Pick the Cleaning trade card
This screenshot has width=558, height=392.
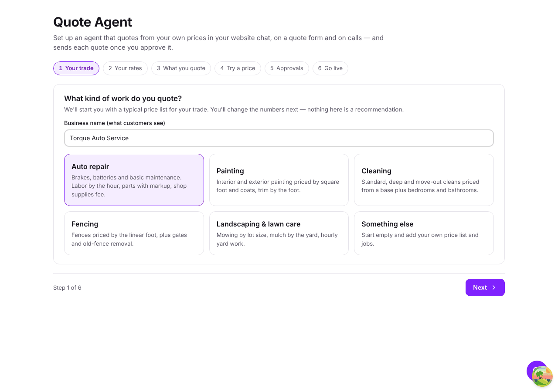[x=424, y=180]
